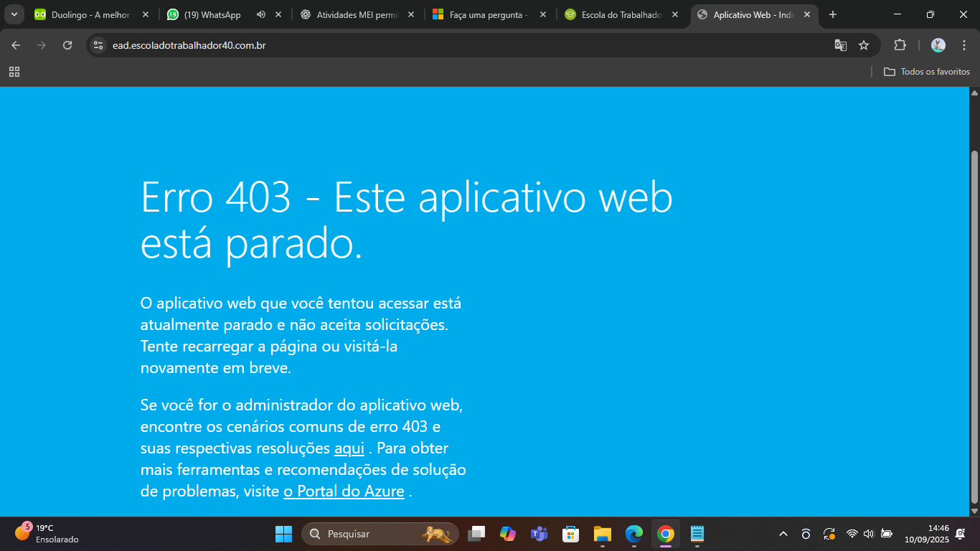Open the Extensions puzzle icon
Viewport: 980px width, 551px height.
click(900, 45)
